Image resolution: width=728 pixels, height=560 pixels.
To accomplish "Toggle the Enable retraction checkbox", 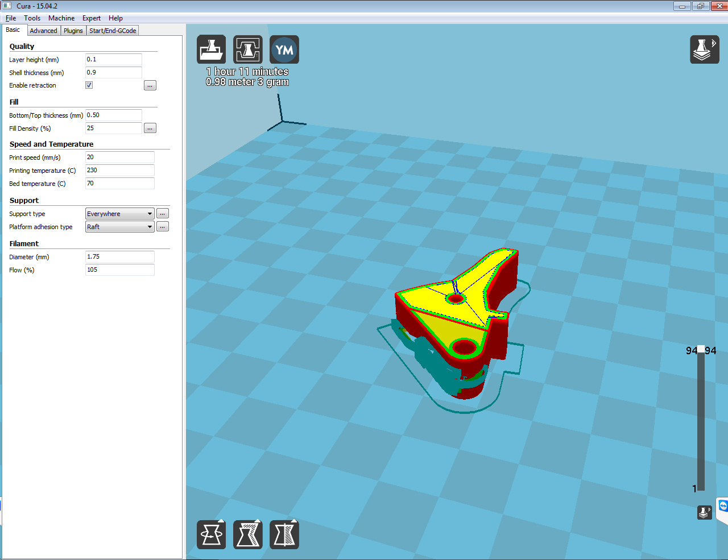I will [x=89, y=85].
